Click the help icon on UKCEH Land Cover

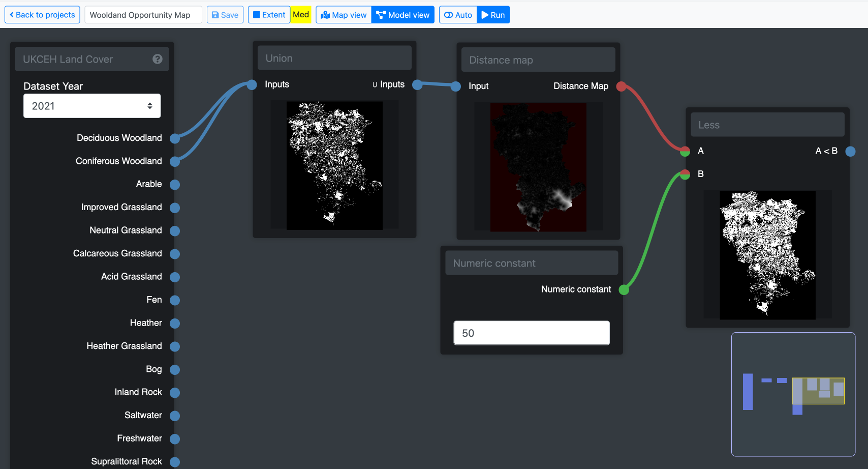[x=158, y=59]
